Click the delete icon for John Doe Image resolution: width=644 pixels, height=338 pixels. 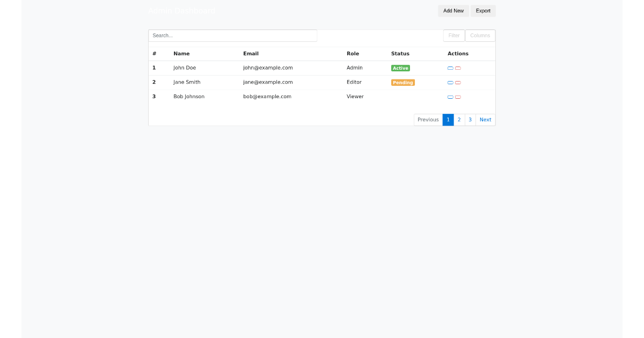(x=457, y=68)
